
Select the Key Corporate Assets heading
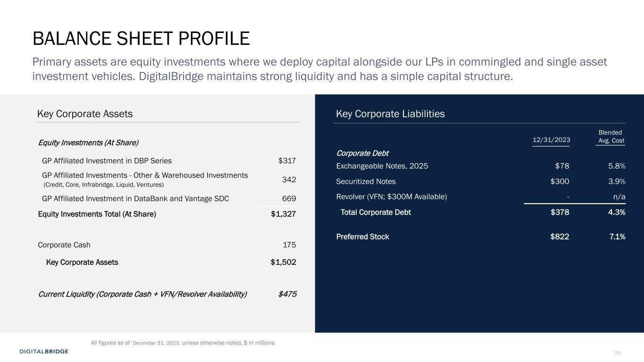85,114
